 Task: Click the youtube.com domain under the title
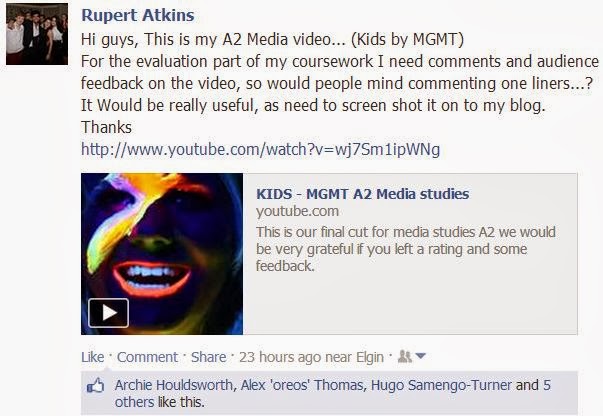297,211
